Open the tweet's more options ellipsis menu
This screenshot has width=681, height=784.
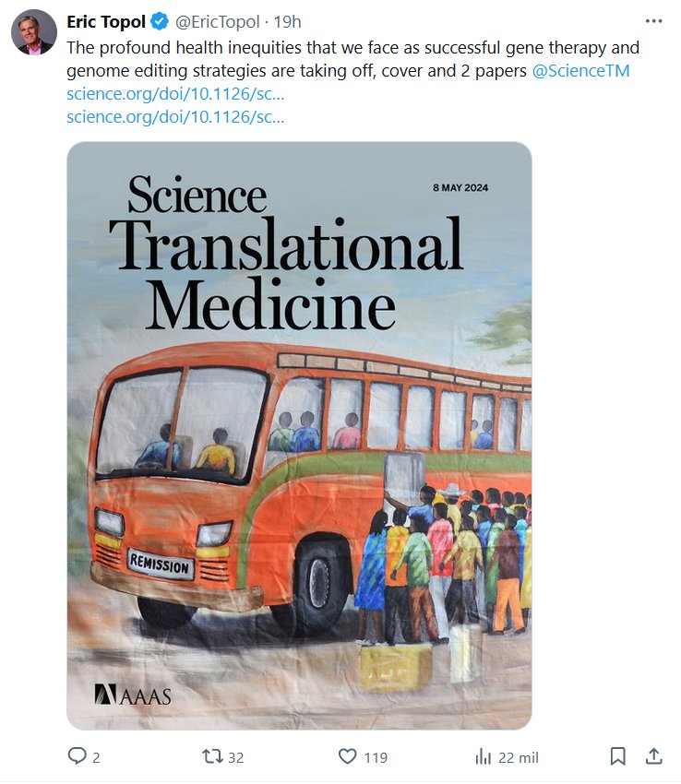tap(653, 21)
